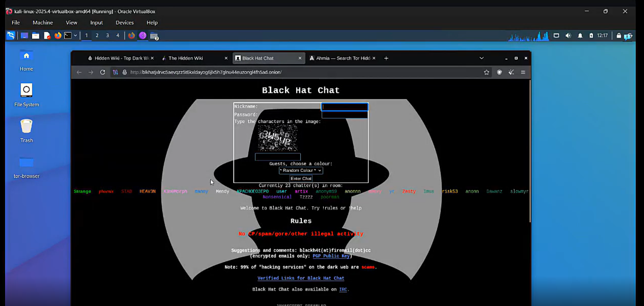
Task: Click the captcha image
Action: [x=278, y=138]
